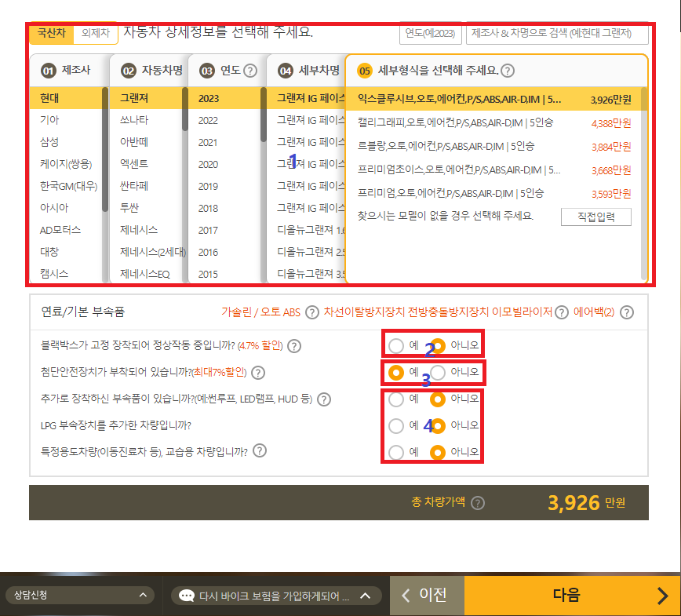Select 예 for LPG 부속장치 question
Screen dimensions: 681x616
396,426
